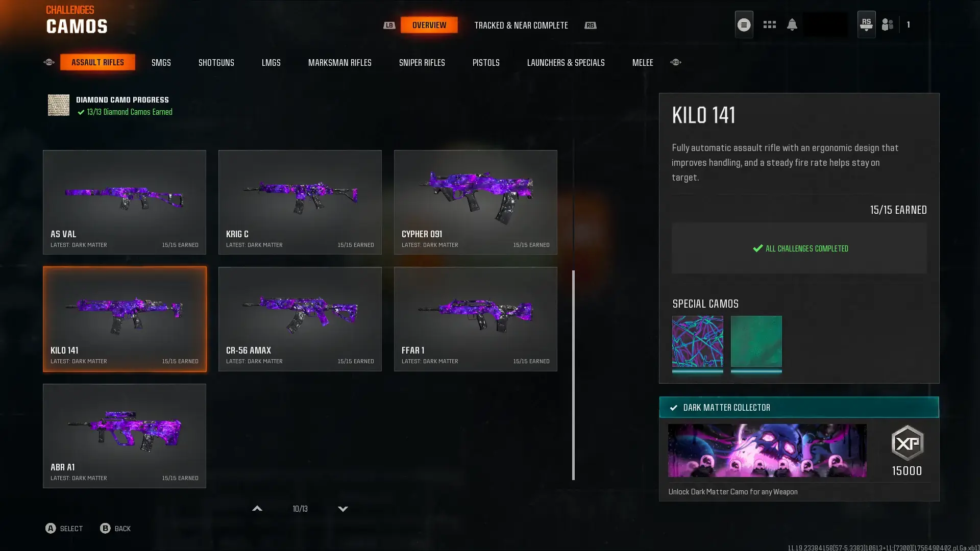Viewport: 980px width, 551px height.
Task: Click the down chevron to next row
Action: tap(343, 509)
